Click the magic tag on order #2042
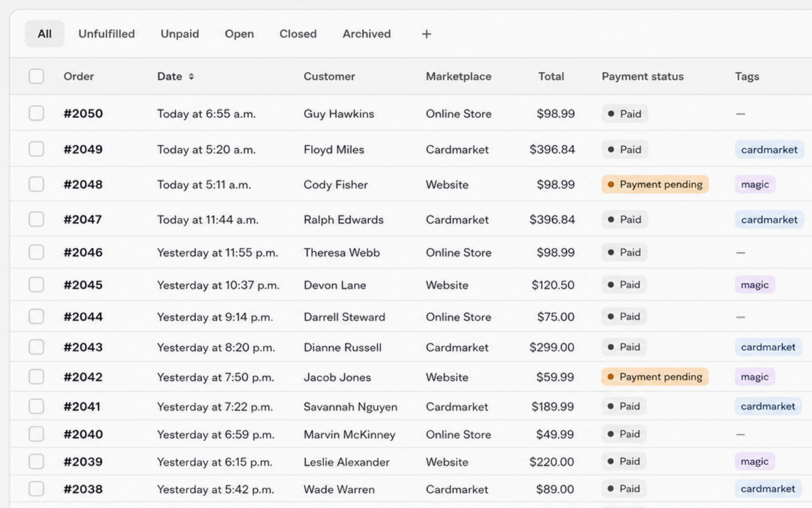The height and width of the screenshot is (508, 812). (755, 377)
